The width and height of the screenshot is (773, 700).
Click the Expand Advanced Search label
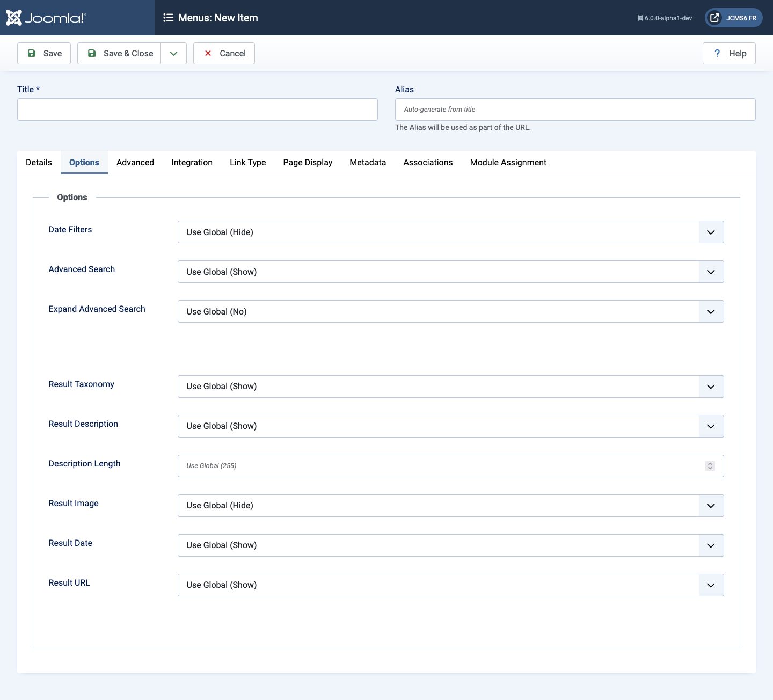[97, 309]
